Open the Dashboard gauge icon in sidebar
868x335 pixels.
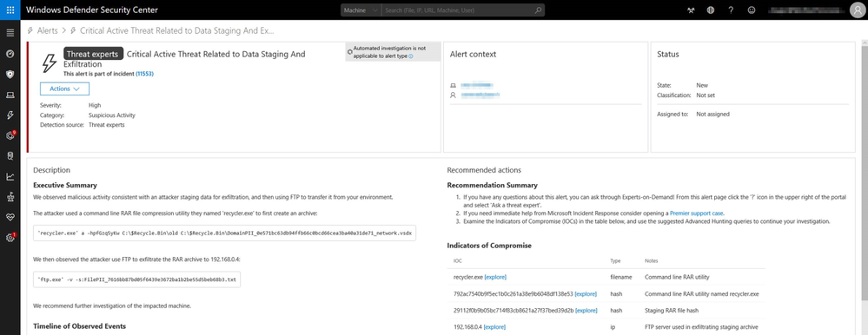[10, 54]
